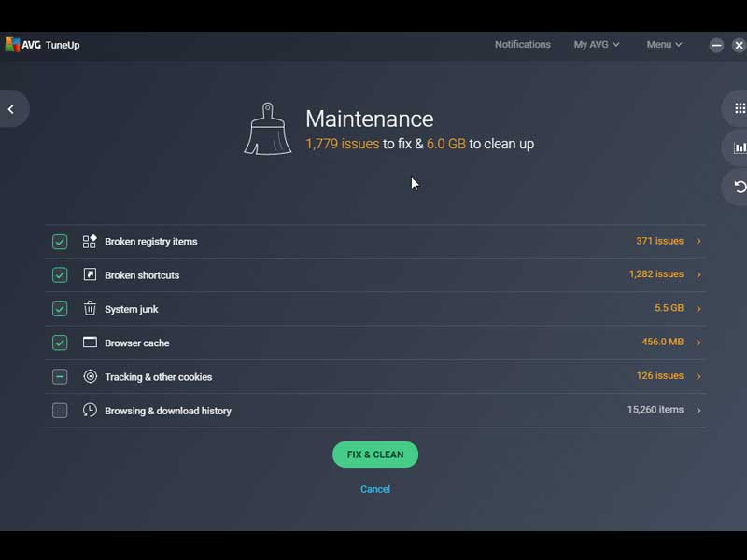
Task: Expand the System junk details arrow
Action: coord(698,309)
